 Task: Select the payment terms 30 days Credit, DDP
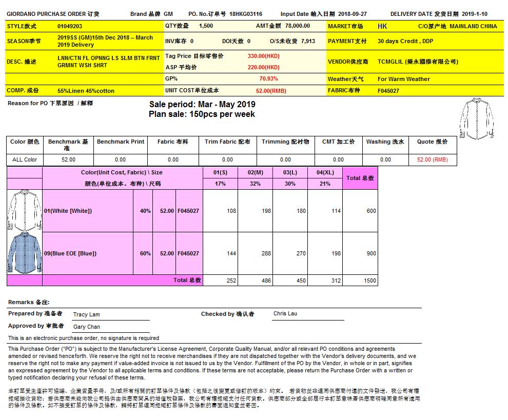point(405,41)
